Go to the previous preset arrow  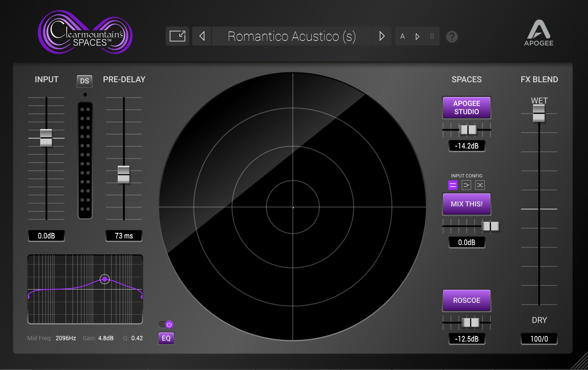[x=202, y=36]
